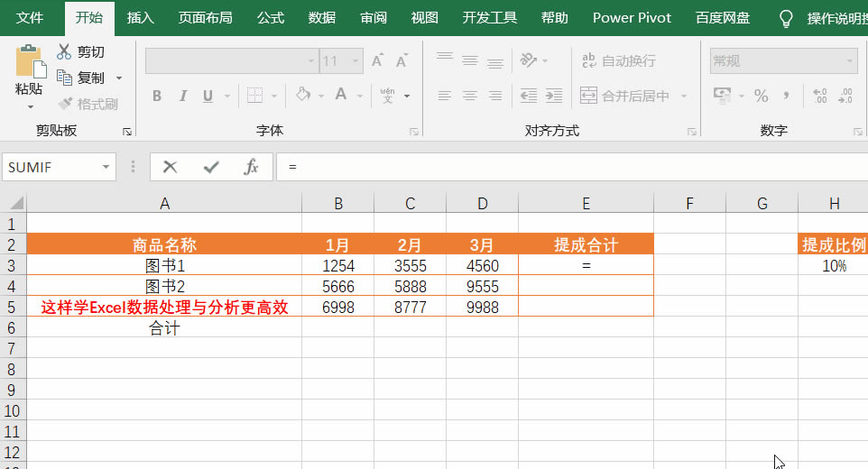Screen dimensions: 868x469
Task: Open Insert Function fx dialog
Action: (x=252, y=167)
